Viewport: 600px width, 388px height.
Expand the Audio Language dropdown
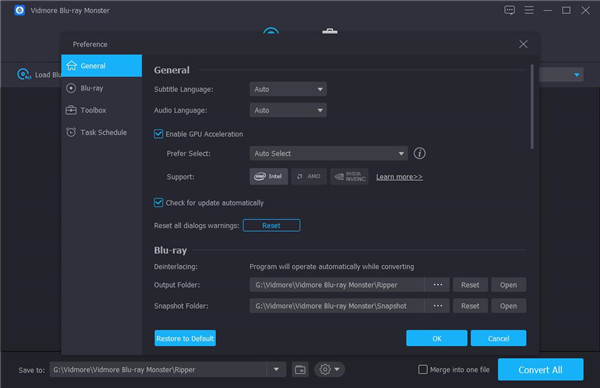coord(288,110)
